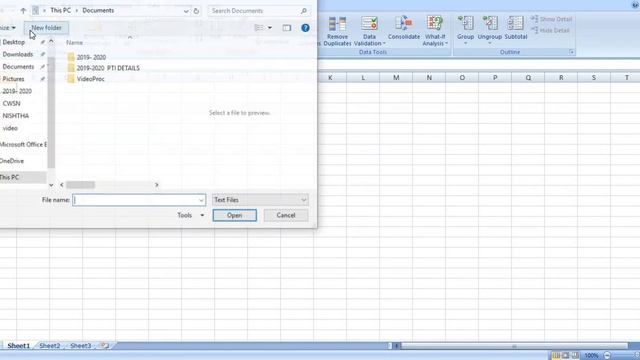Click the file list horizontal scrollbar thumb
The width and height of the screenshot is (640, 360).
coord(80,185)
